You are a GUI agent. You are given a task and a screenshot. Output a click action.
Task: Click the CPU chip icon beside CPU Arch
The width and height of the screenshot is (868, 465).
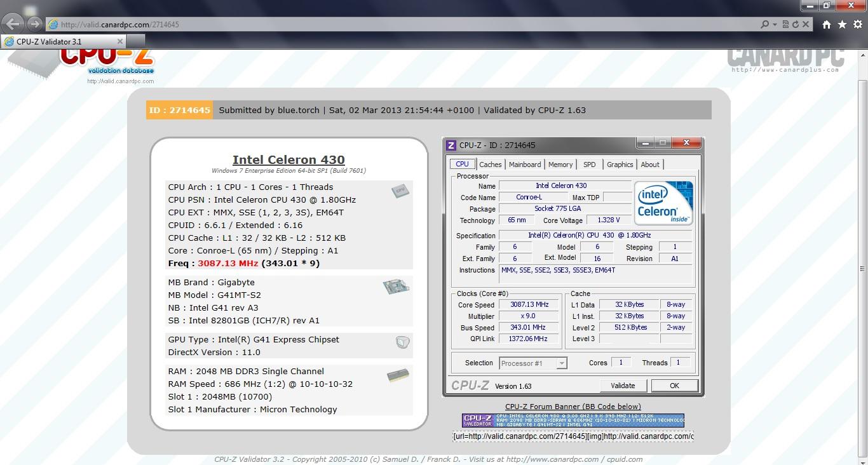(400, 190)
